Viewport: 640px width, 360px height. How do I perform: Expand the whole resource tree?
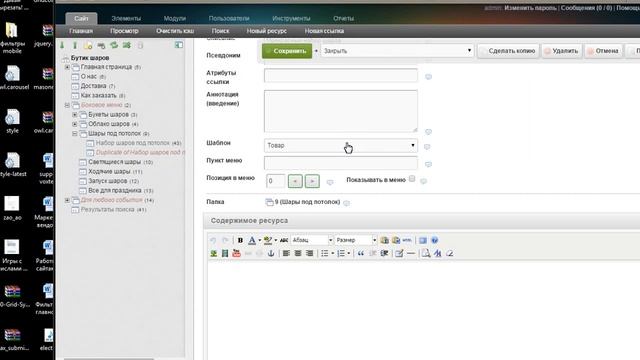tap(62, 45)
